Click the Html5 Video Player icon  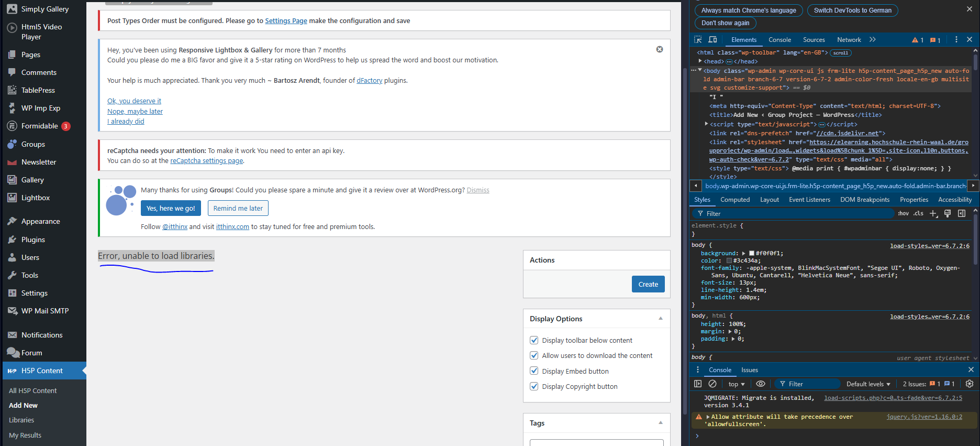point(12,27)
